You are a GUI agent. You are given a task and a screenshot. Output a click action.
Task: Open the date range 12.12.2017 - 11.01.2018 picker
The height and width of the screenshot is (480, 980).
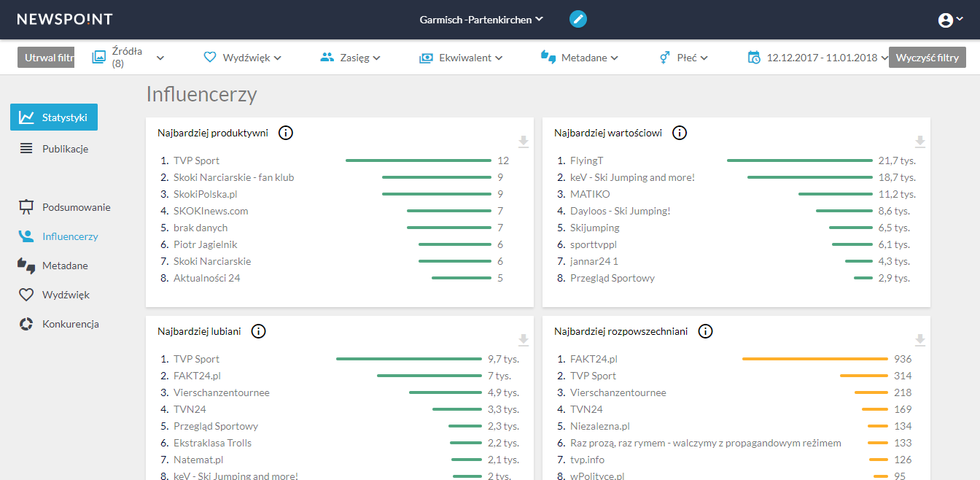click(x=817, y=58)
